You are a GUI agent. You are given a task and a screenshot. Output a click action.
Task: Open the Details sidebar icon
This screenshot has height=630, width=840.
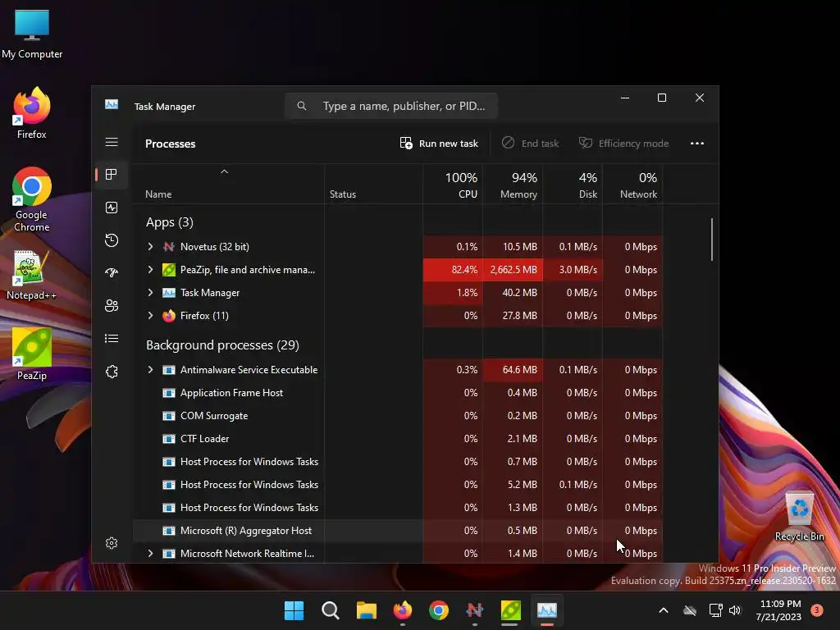[x=112, y=339]
